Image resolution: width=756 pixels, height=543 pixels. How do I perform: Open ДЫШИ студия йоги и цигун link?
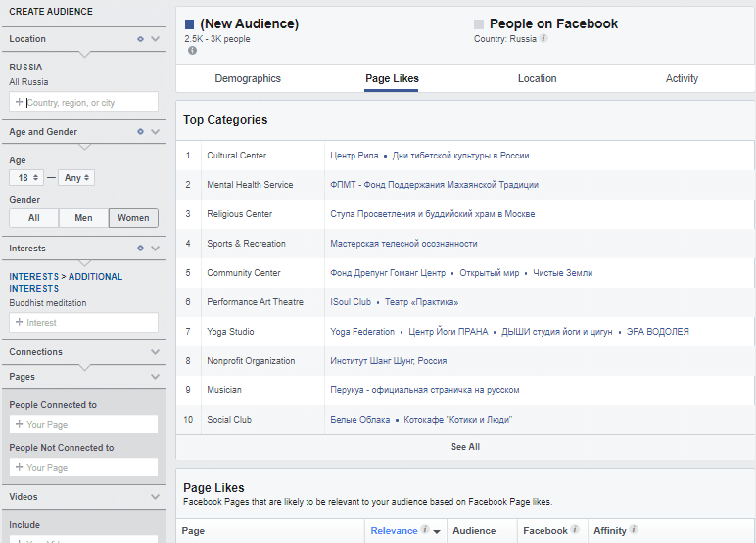tap(557, 332)
